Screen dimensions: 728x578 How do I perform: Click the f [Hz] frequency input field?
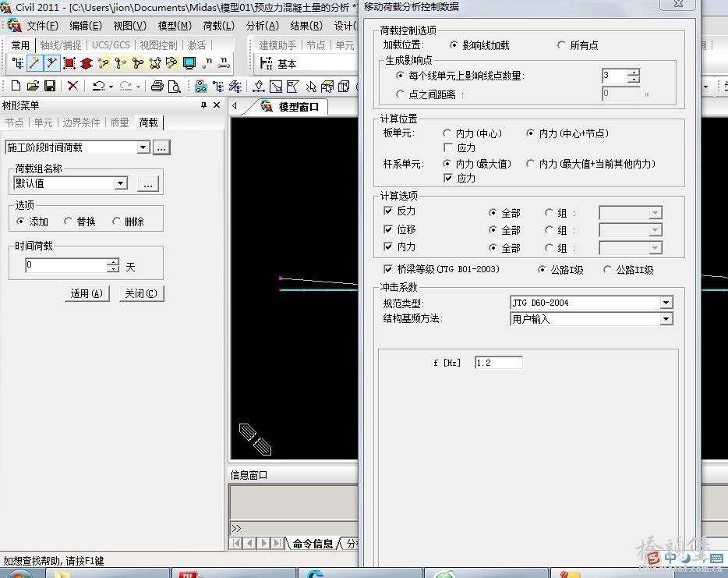(x=498, y=363)
